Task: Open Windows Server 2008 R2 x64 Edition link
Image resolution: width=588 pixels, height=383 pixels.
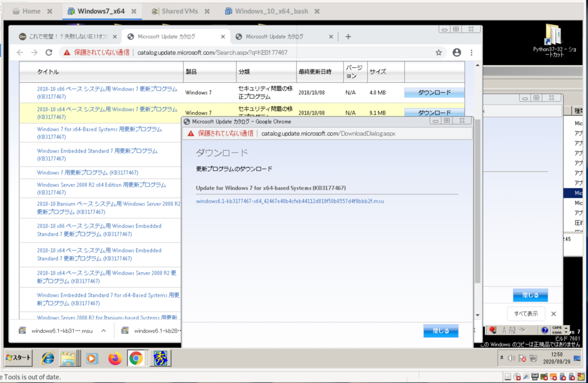Action: tap(101, 189)
